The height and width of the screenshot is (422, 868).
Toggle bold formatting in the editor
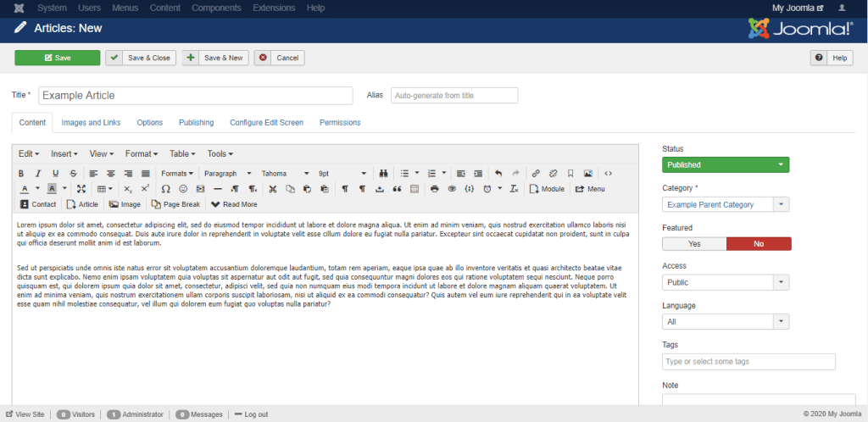pos(21,174)
